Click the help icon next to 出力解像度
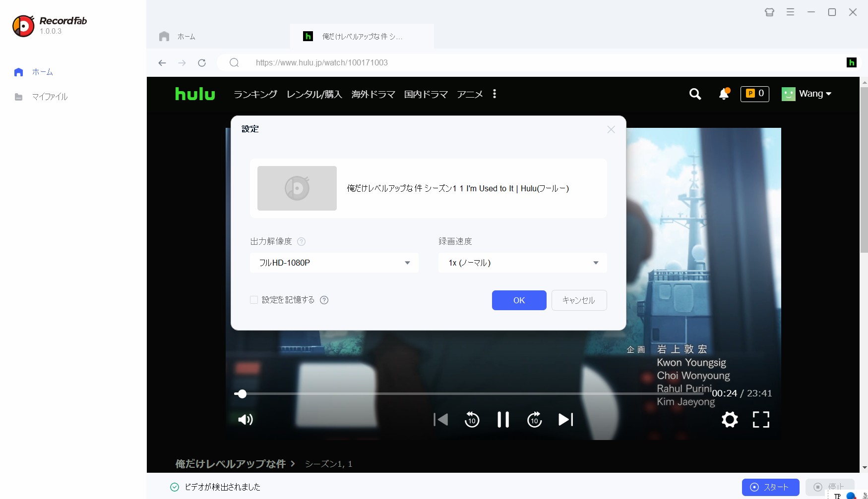 pyautogui.click(x=301, y=241)
